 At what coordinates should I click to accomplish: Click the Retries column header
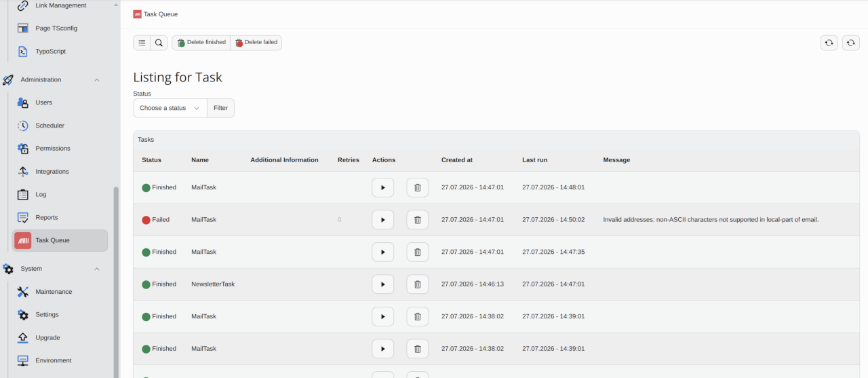click(x=349, y=160)
